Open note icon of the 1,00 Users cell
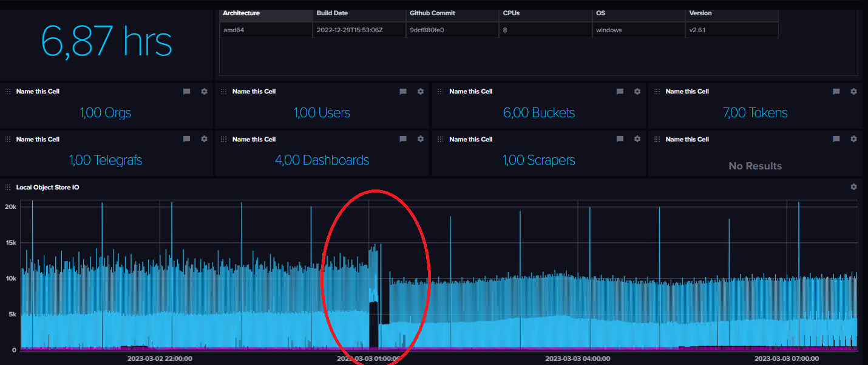 pyautogui.click(x=403, y=92)
